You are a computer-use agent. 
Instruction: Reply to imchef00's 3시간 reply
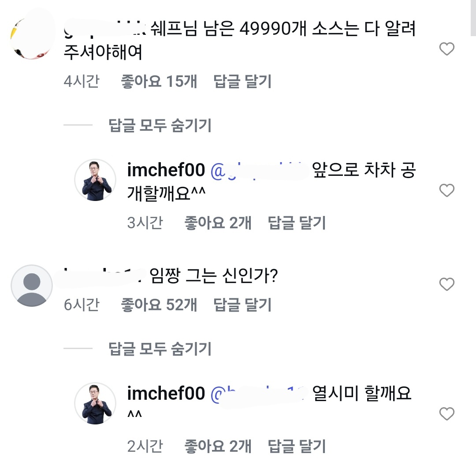[x=297, y=223]
